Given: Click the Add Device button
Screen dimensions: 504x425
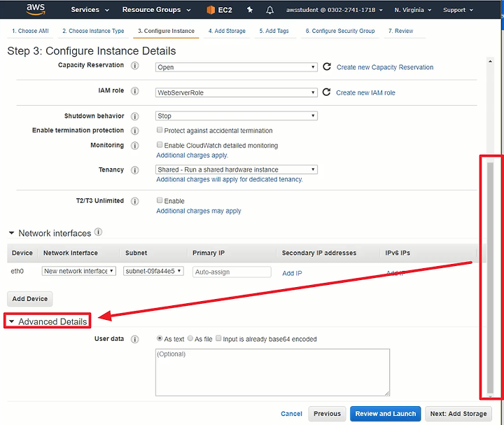Looking at the screenshot, I should point(30,299).
